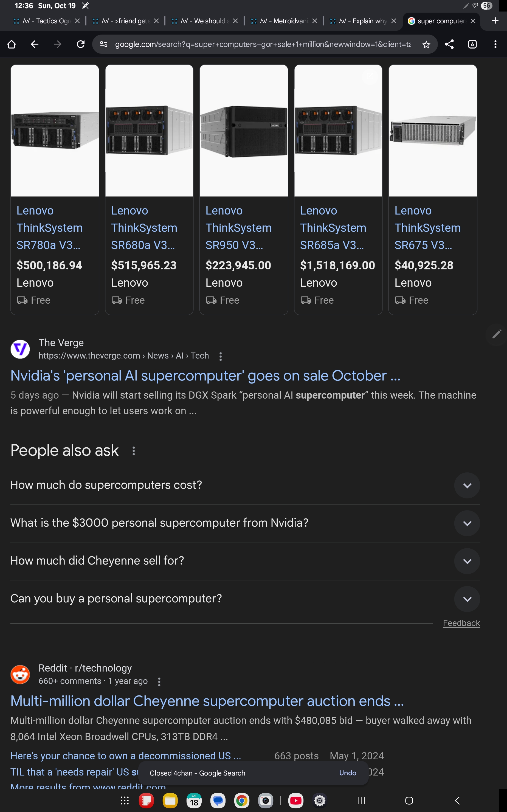Close the 'We should' tab
507x812 pixels.
235,21
